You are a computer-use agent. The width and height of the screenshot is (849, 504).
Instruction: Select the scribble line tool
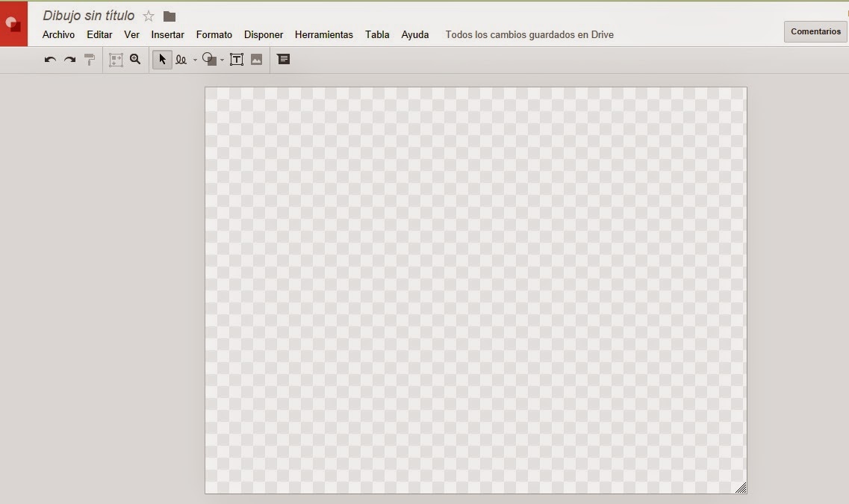pyautogui.click(x=181, y=60)
